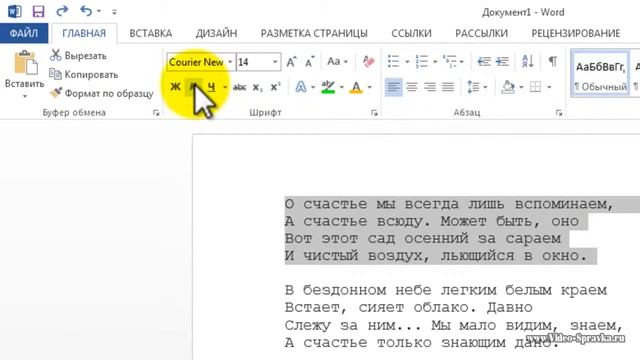Align text left
The width and height of the screenshot is (640, 360).
click(x=393, y=87)
